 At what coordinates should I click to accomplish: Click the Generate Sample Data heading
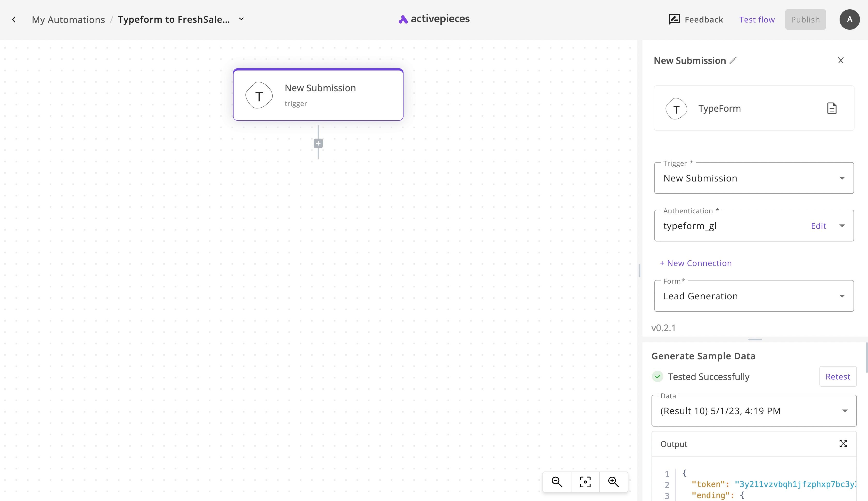click(x=703, y=356)
